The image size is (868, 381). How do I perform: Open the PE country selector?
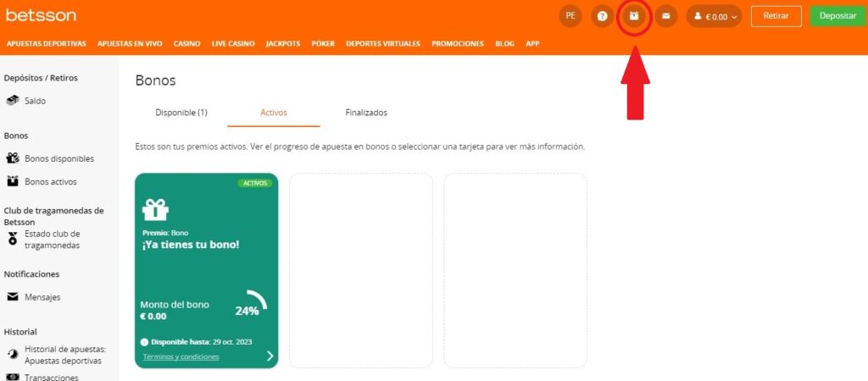570,17
